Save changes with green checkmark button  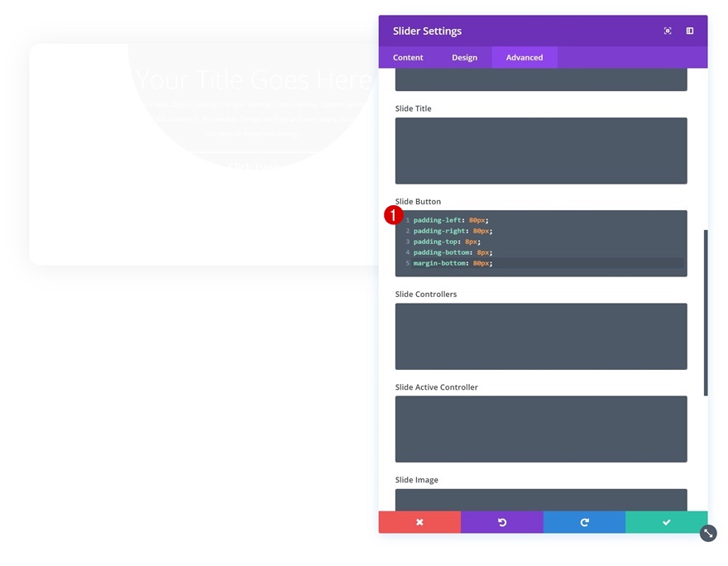666,522
